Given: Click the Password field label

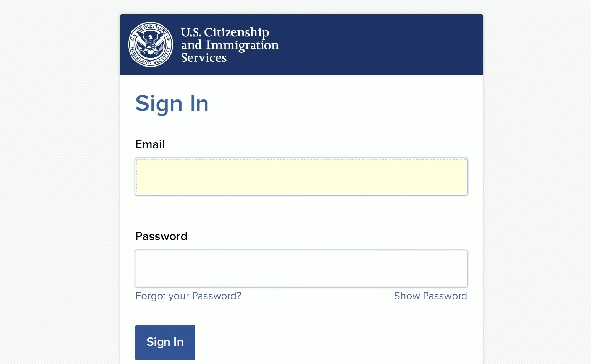Looking at the screenshot, I should pyautogui.click(x=161, y=236).
